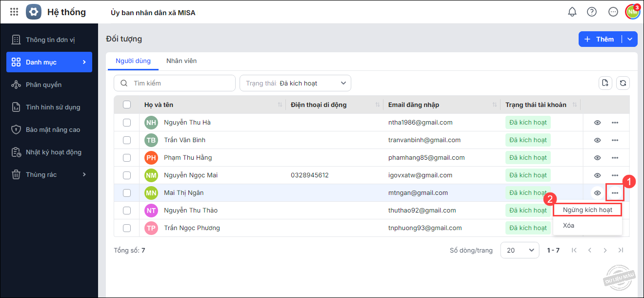This screenshot has height=298, width=644.
Task: Open the Trạng thái filter dropdown
Action: 295,83
